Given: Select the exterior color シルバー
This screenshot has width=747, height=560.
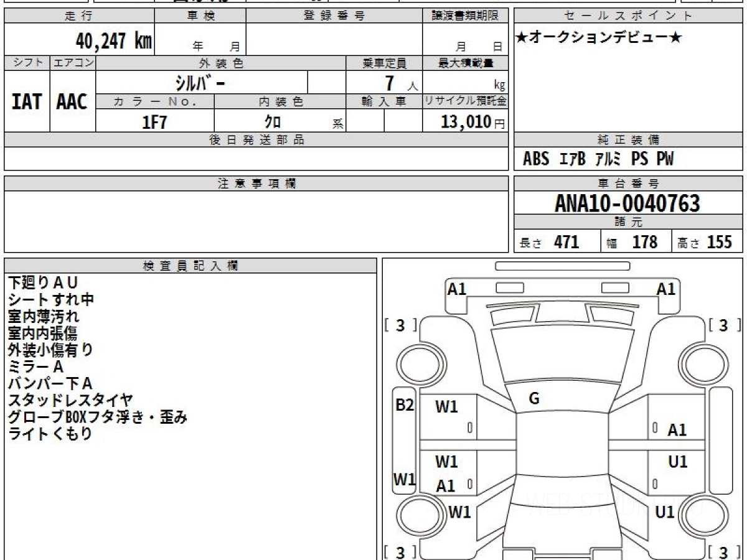Looking at the screenshot, I should pos(200,83).
